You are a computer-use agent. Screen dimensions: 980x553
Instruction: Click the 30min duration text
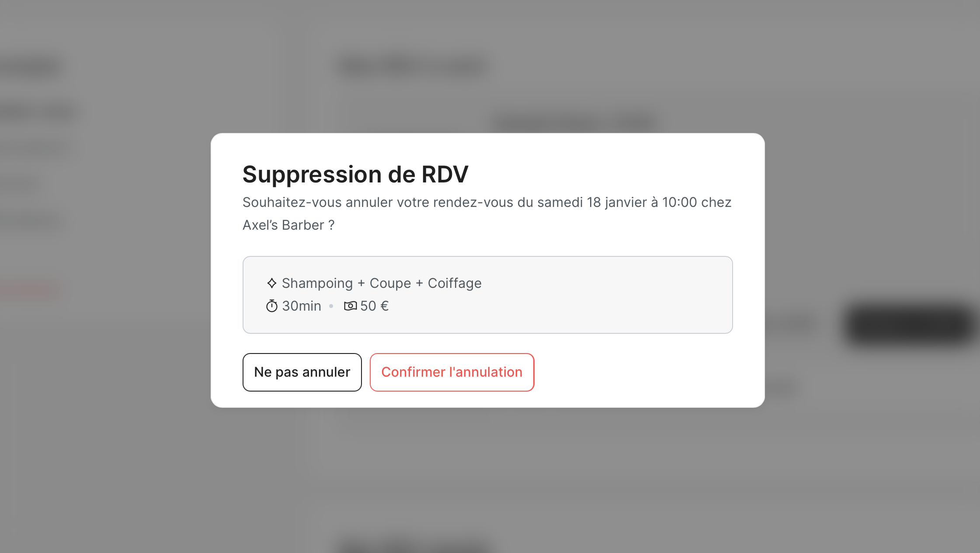(x=302, y=306)
